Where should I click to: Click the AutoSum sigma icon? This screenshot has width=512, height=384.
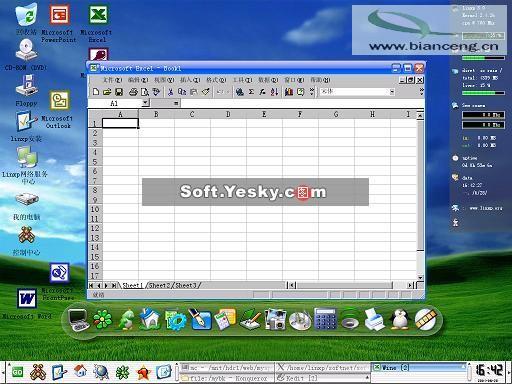pyautogui.click(x=251, y=92)
